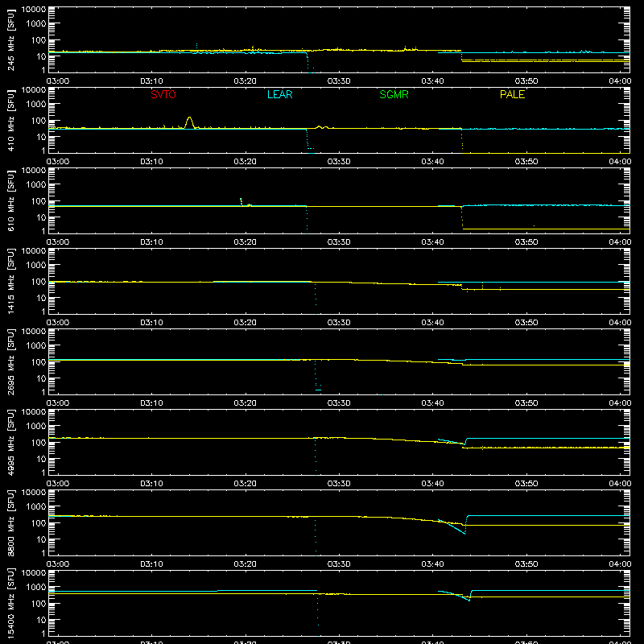Click the 410 MHz [SFU] axis title
The width and height of the screenshot is (644, 644).
click(10, 120)
